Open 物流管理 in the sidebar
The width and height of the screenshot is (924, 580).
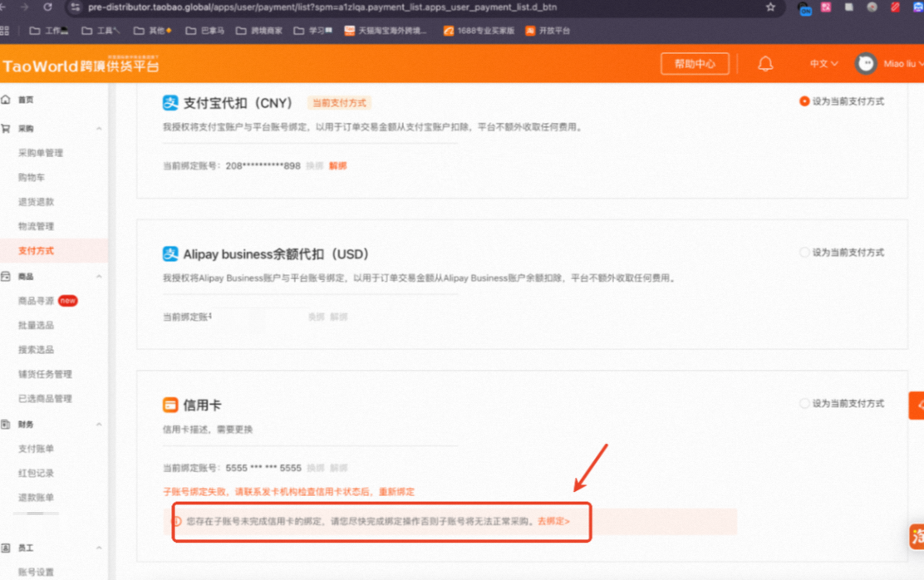(36, 226)
